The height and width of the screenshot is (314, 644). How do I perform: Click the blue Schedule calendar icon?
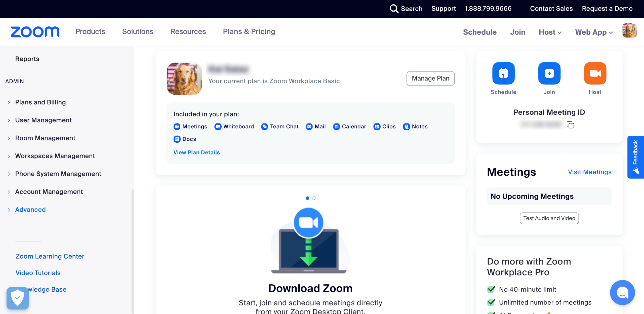click(x=503, y=73)
